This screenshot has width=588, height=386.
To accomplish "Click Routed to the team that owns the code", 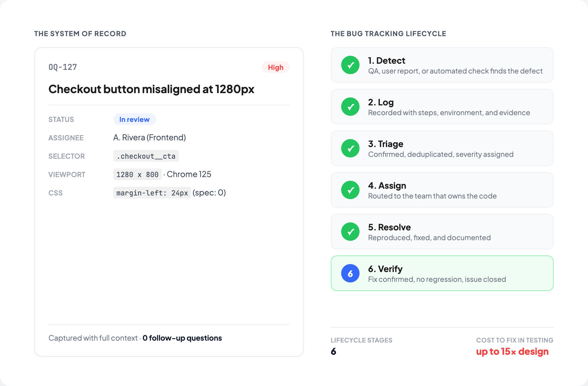I will (x=432, y=196).
